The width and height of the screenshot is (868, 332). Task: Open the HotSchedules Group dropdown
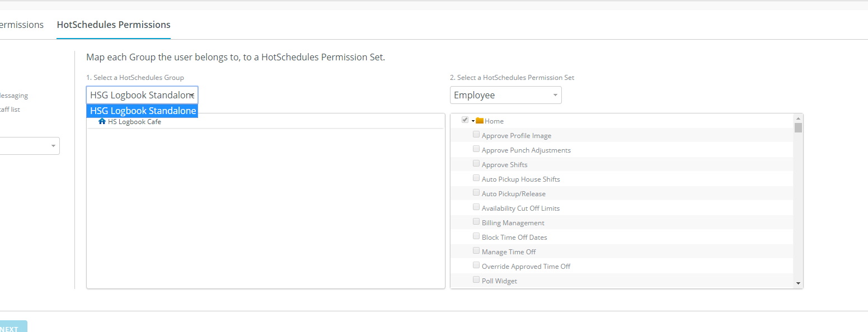click(x=142, y=95)
